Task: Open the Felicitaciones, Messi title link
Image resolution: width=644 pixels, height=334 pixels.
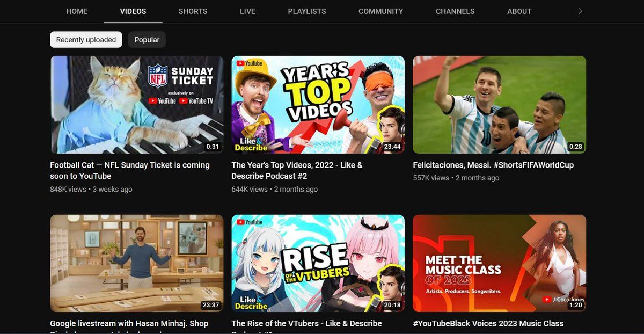Action: pos(493,165)
